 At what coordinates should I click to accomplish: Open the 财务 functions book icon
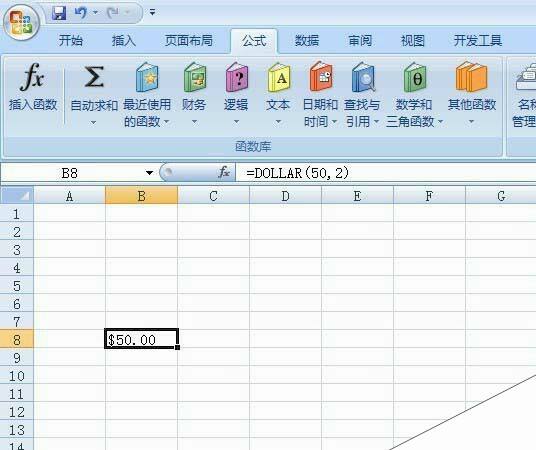(x=195, y=77)
